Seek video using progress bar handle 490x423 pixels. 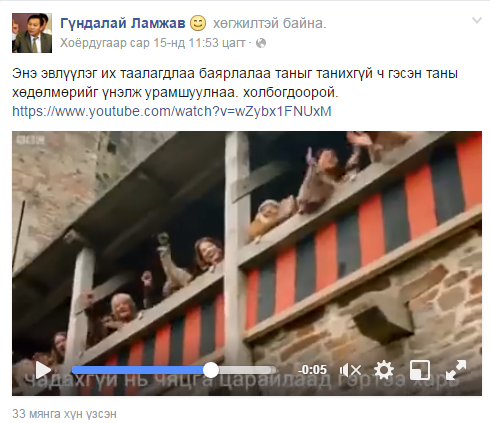click(x=211, y=370)
